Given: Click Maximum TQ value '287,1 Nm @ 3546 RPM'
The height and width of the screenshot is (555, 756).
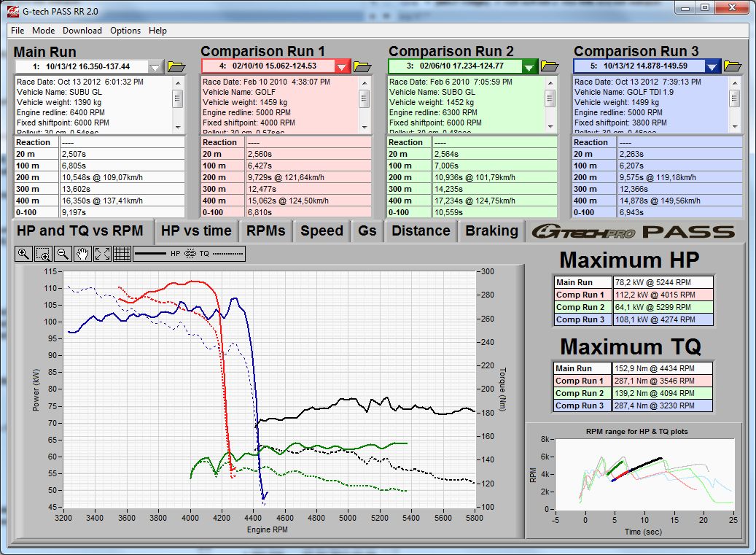Looking at the screenshot, I should point(662,381).
